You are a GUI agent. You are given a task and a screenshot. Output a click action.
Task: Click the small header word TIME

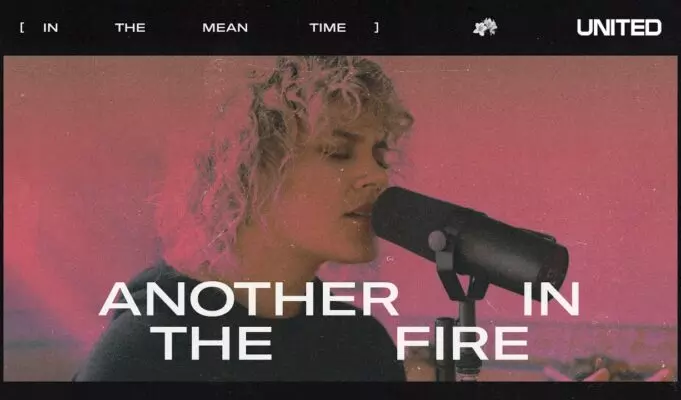click(328, 28)
